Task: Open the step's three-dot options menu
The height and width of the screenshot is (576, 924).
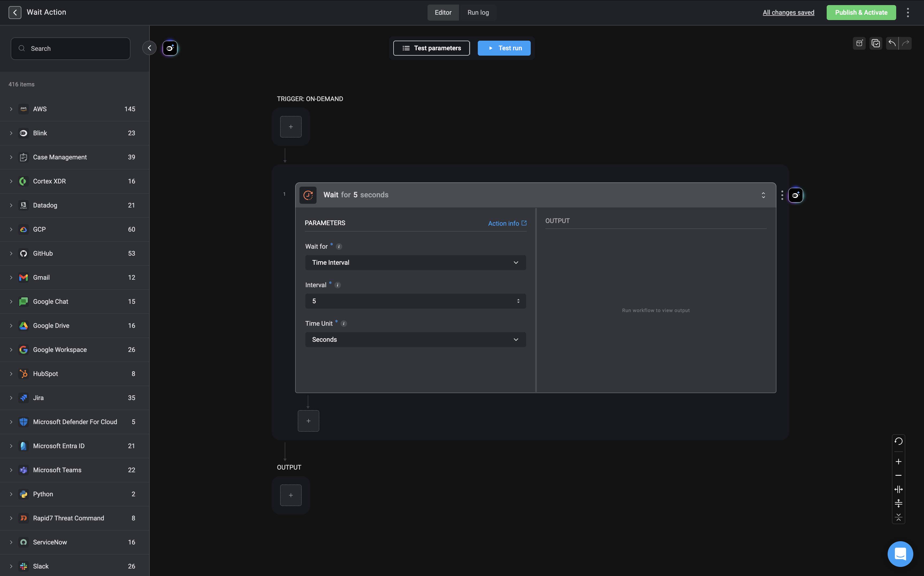Action: click(782, 195)
